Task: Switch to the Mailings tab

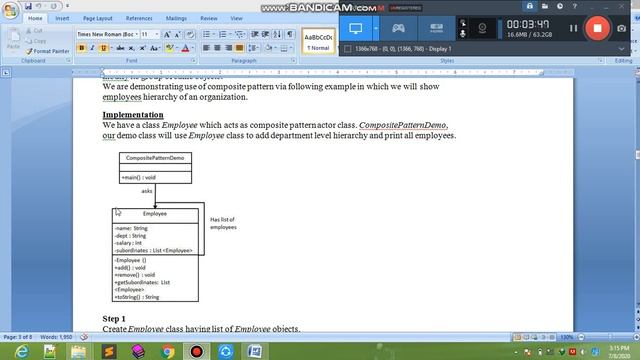Action: (x=176, y=18)
